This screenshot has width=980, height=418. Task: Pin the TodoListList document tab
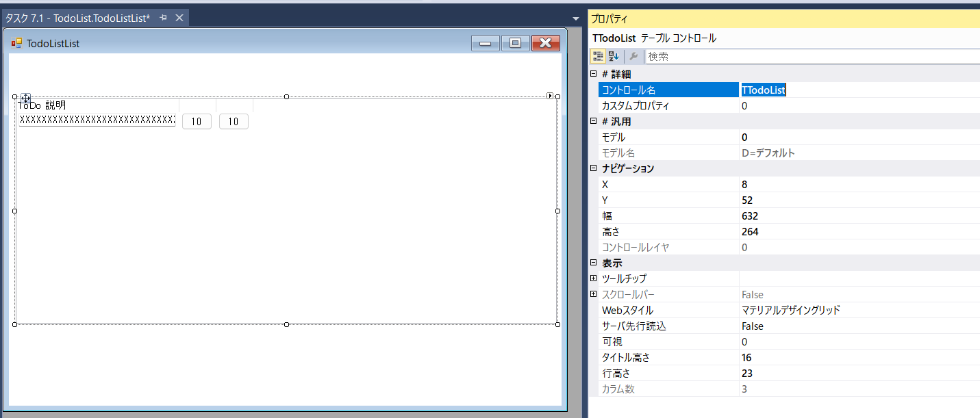click(x=163, y=18)
